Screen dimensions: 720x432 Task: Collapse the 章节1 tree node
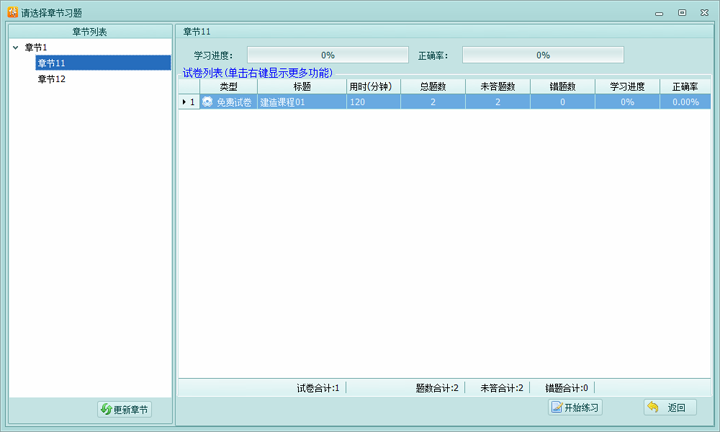pos(15,48)
